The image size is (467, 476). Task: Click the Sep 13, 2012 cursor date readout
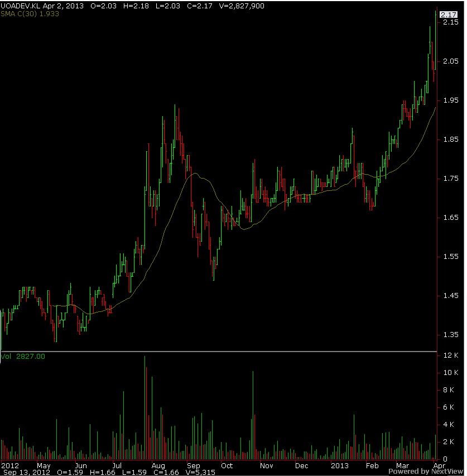point(27,472)
